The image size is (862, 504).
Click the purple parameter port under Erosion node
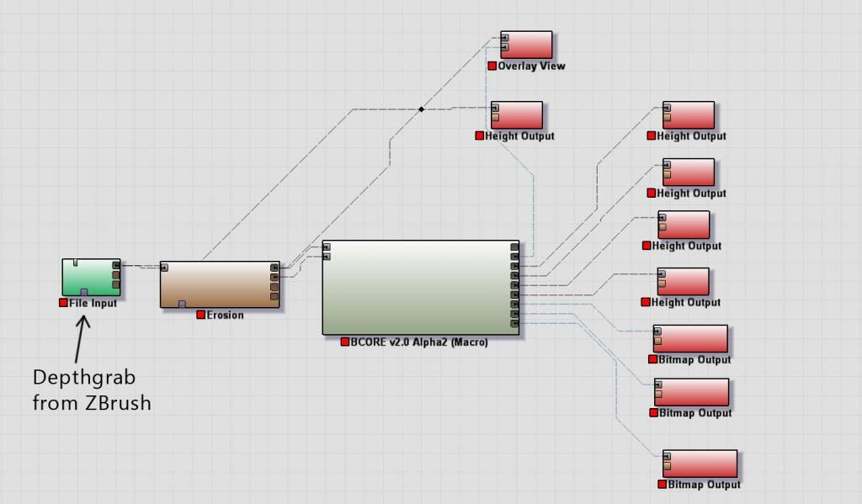point(182,304)
